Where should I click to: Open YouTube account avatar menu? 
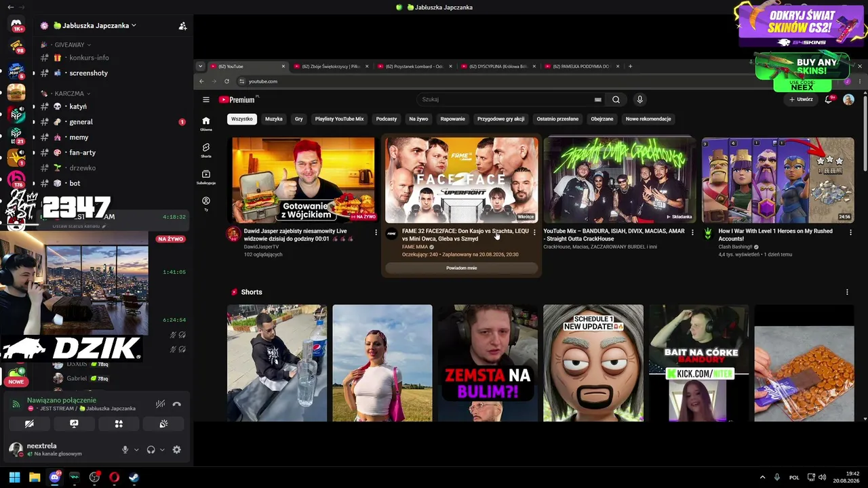(x=848, y=100)
